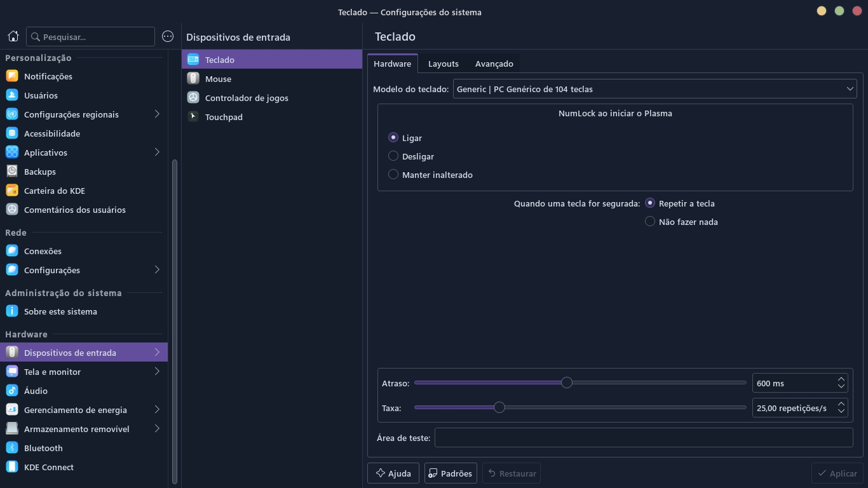Decrease the Taxa value with down arrow
868x488 pixels.
(841, 411)
